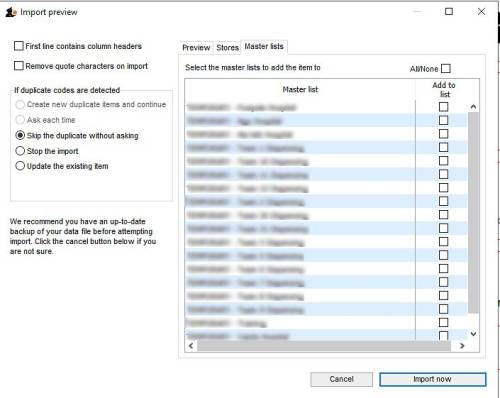Maximize the Import preview window
The width and height of the screenshot is (500, 398).
tap(449, 12)
